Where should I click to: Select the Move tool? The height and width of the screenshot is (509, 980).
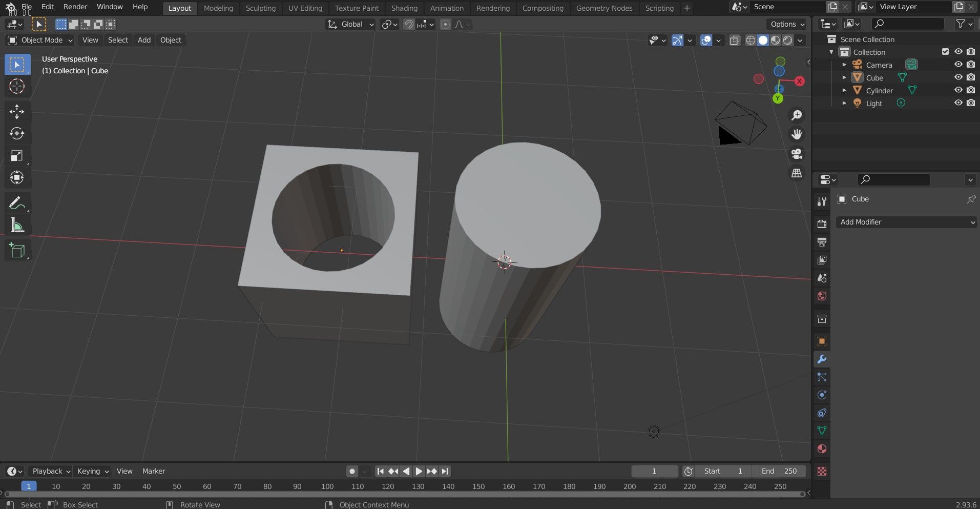pos(17,111)
